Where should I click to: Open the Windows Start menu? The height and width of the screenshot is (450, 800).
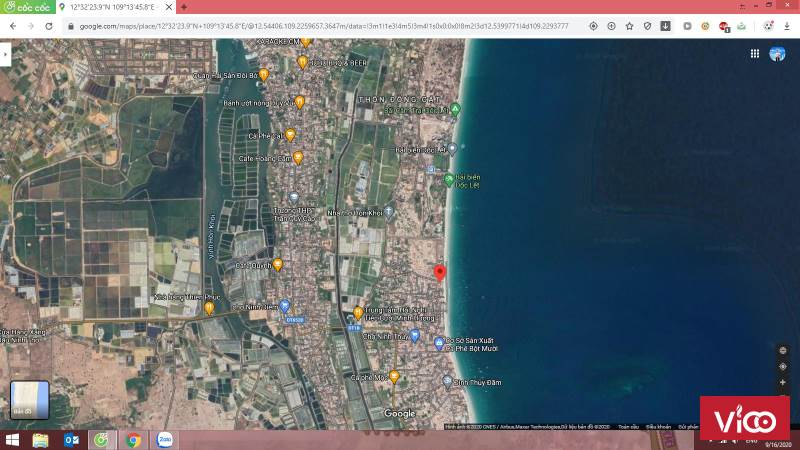(13, 439)
